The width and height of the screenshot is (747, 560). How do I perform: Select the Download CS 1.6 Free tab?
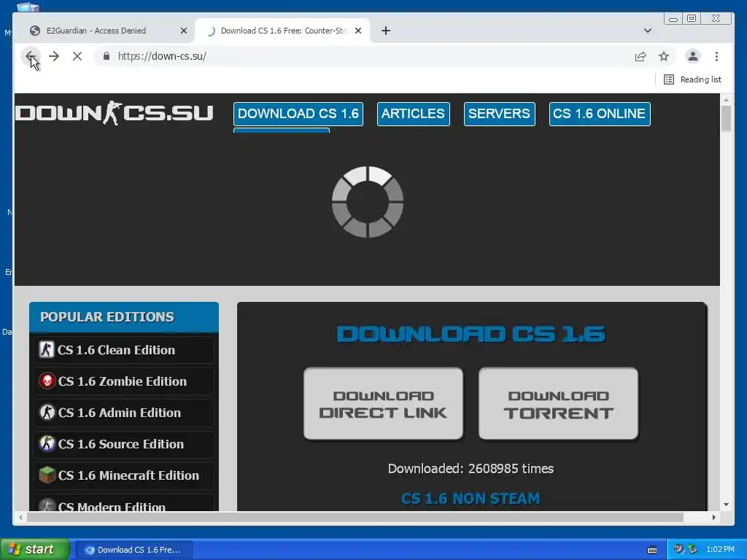282,31
